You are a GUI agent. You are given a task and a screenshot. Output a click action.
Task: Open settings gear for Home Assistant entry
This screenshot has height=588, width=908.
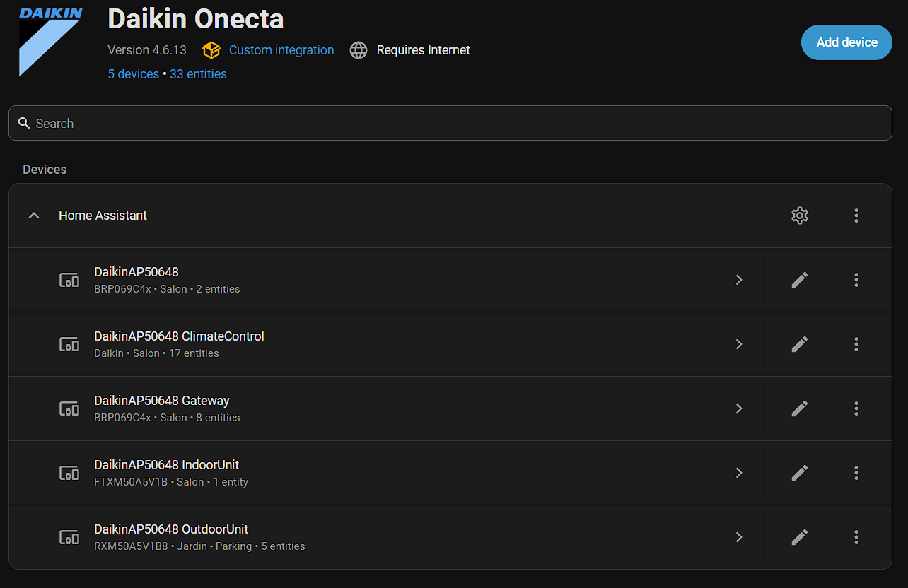pyautogui.click(x=799, y=216)
